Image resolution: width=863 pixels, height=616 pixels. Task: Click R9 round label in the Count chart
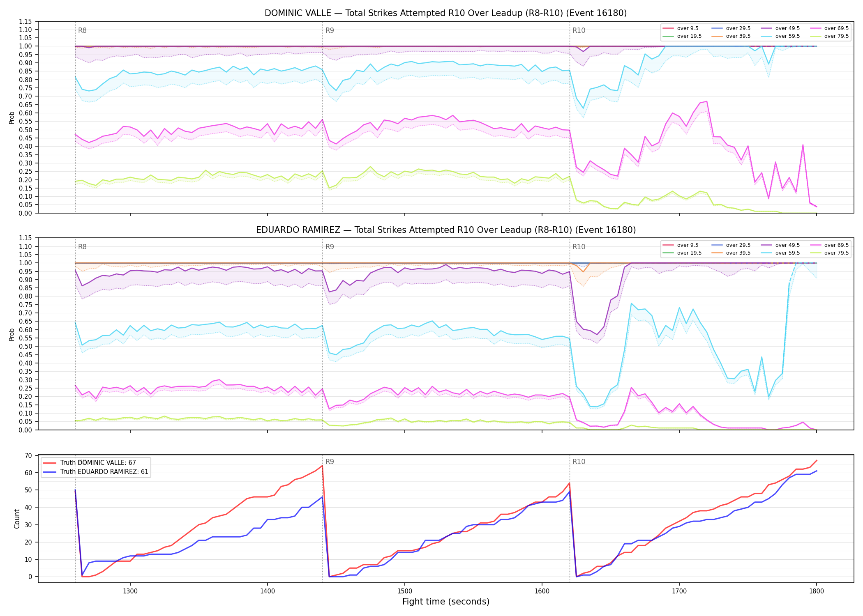(x=330, y=462)
